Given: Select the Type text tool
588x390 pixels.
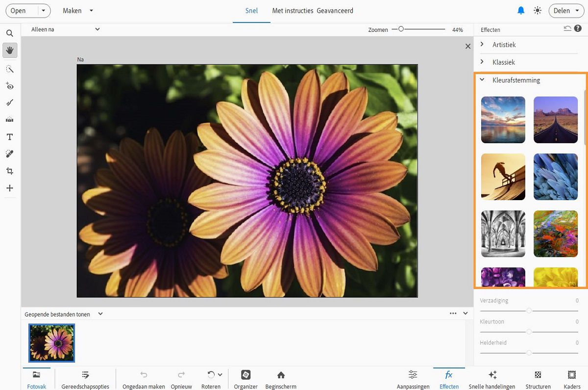Looking at the screenshot, I should tap(9, 137).
